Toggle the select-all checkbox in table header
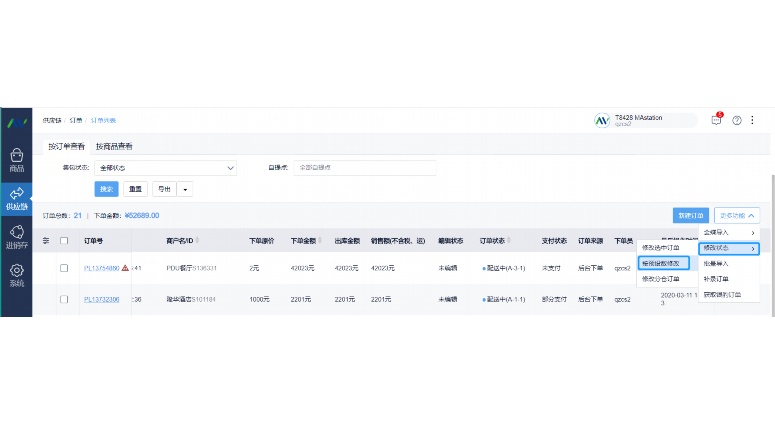The width and height of the screenshot is (775, 424). pyautogui.click(x=64, y=241)
